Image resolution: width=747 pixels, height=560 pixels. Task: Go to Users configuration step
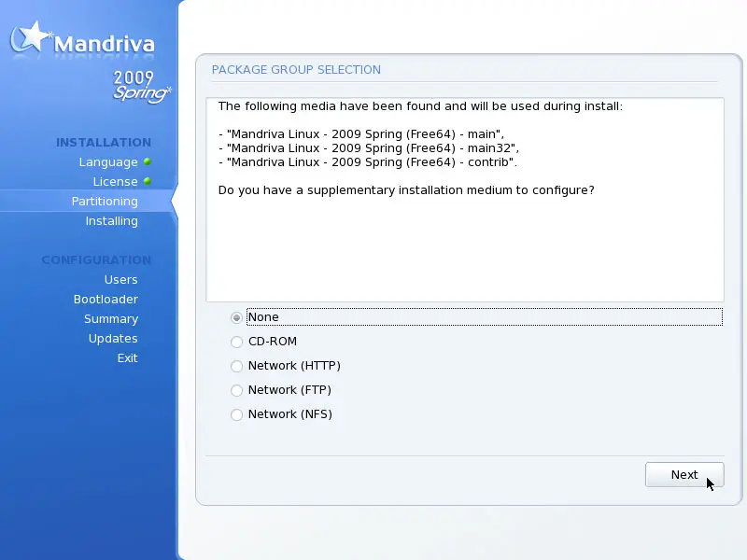click(x=121, y=279)
